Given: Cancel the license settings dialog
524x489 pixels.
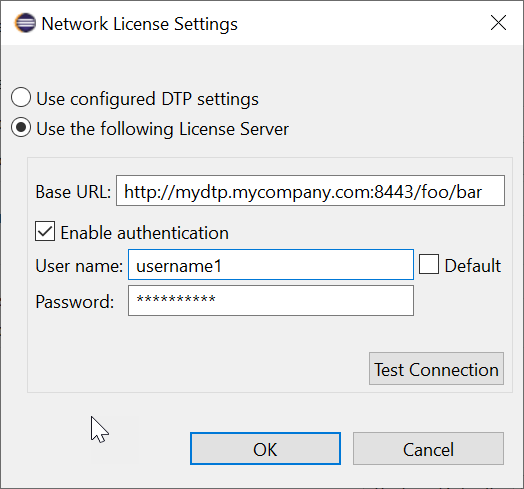Looking at the screenshot, I should (x=428, y=449).
